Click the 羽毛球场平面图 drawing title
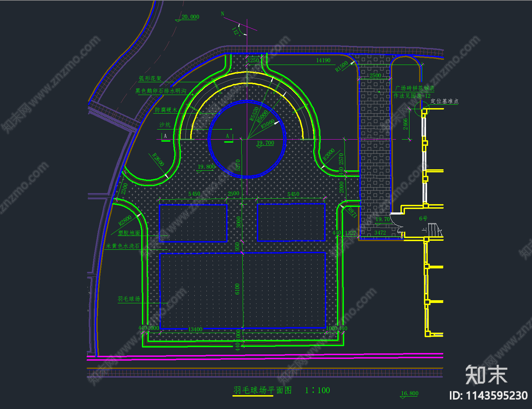The width and height of the screenshot is (532, 409). click(x=263, y=390)
